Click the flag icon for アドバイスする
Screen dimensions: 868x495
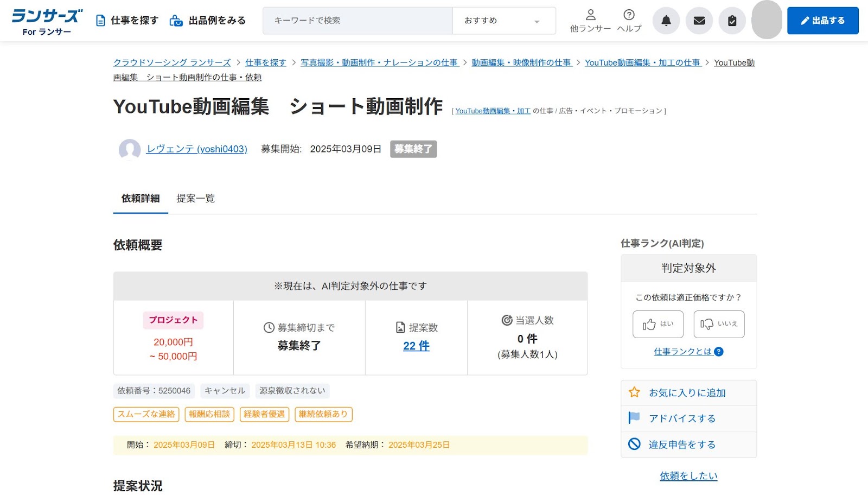pos(634,418)
